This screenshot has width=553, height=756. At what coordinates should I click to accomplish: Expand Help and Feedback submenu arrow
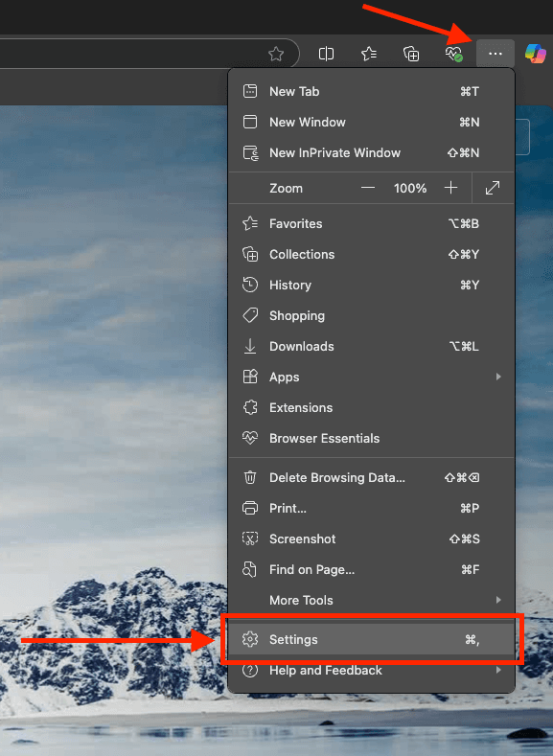[x=498, y=670]
